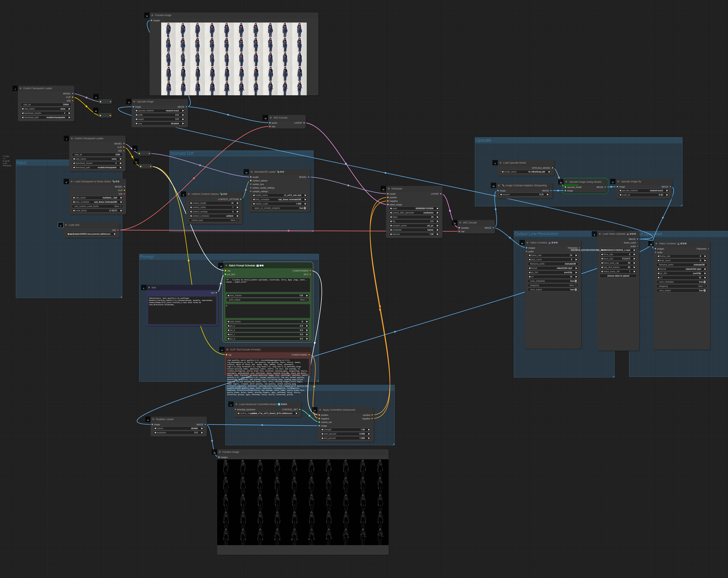Screen dimensions: 728x578
Task: Open the KSampler scheduler dropdown showing karras
Action: [x=414, y=230]
